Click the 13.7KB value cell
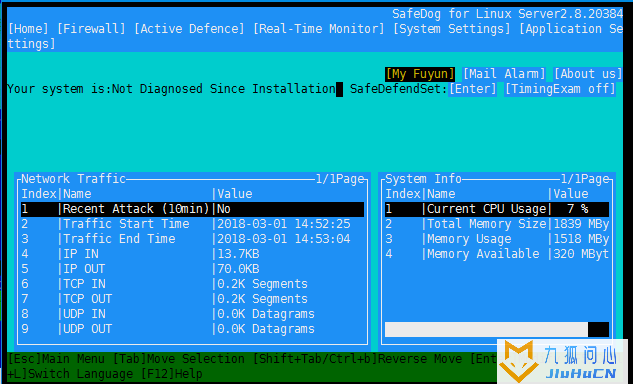 tap(238, 254)
